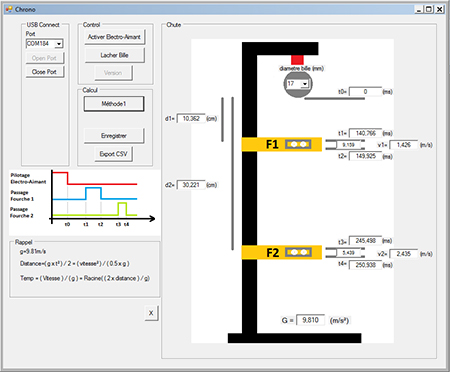The width and height of the screenshot is (450, 372).
Task: Select the d2 distance field
Action: pos(191,185)
